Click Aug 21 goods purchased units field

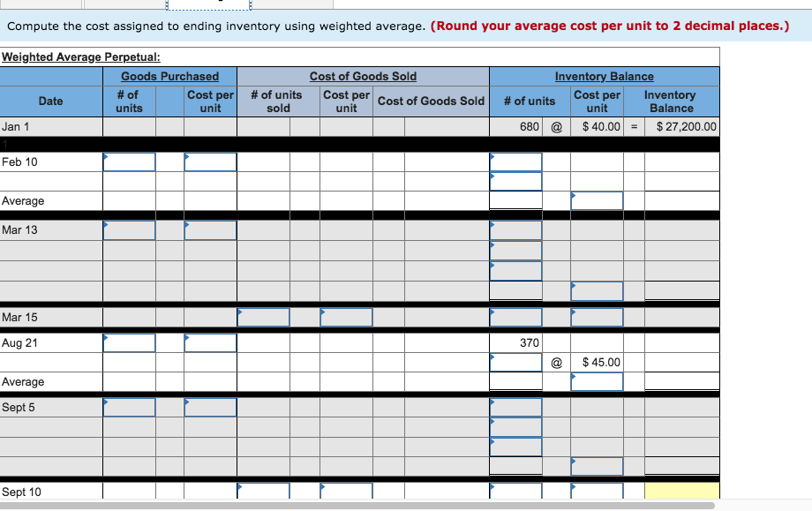tap(129, 342)
